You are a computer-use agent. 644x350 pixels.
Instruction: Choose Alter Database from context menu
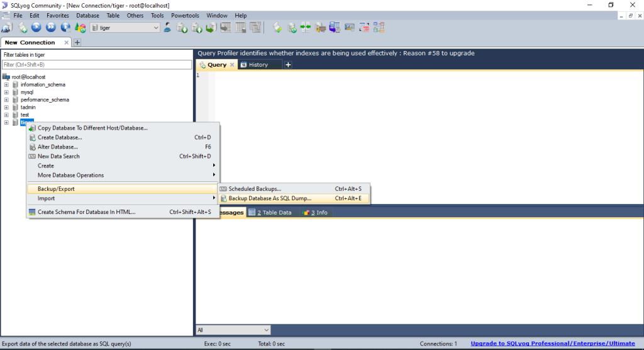click(x=123, y=147)
